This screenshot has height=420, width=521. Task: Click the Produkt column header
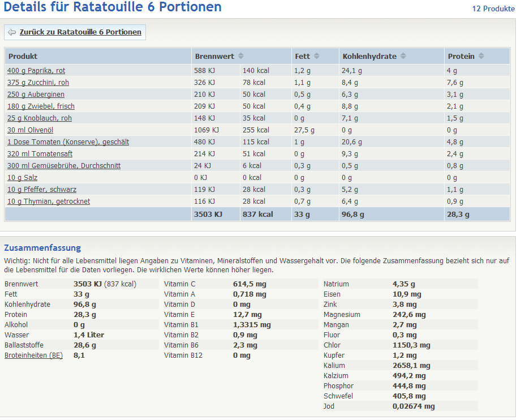click(23, 56)
